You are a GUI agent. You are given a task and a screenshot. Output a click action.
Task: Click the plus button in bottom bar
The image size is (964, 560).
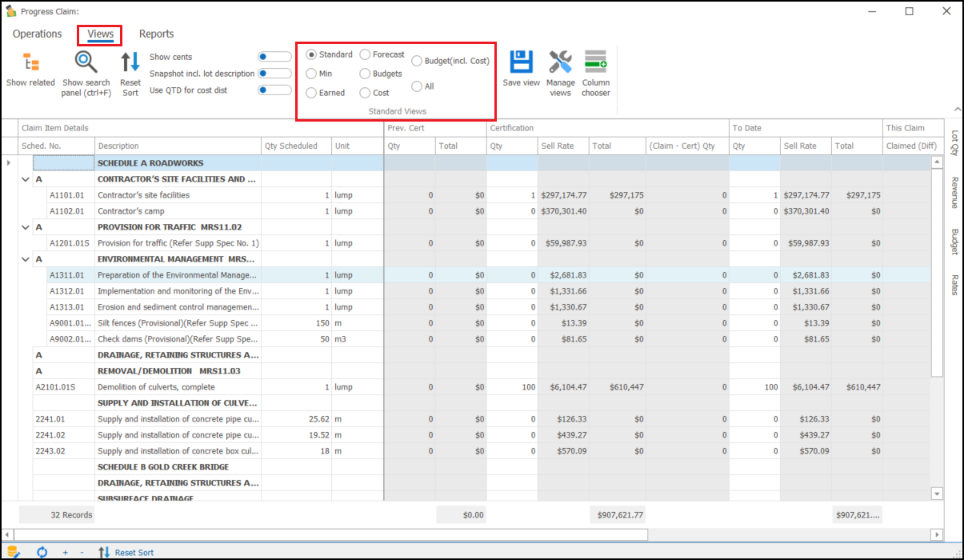(x=65, y=552)
